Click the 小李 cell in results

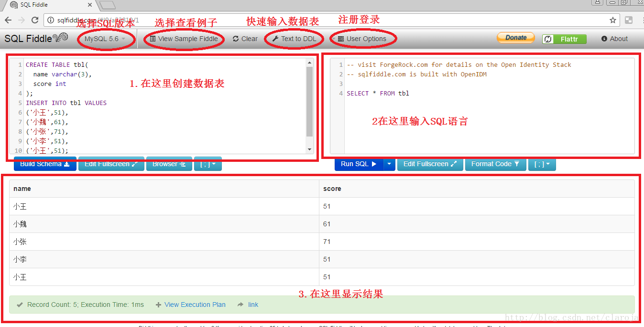click(x=164, y=259)
